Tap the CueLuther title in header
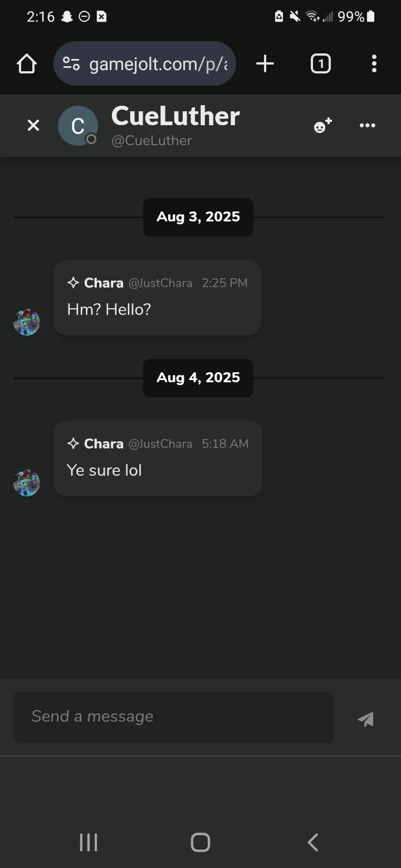 [175, 116]
